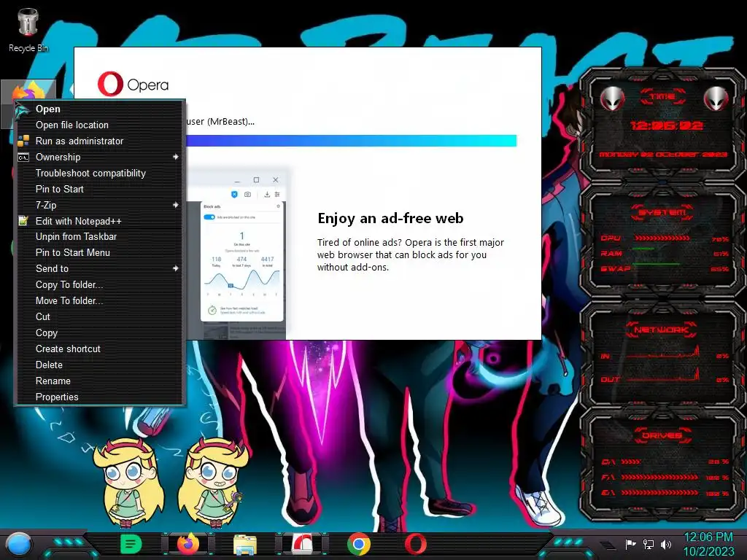
Task: Click the Opera installer progress bar
Action: (351, 141)
